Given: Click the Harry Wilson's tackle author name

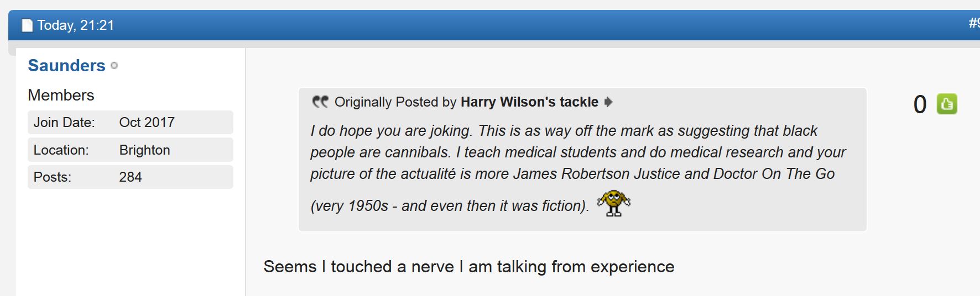Looking at the screenshot, I should pyautogui.click(x=529, y=102).
